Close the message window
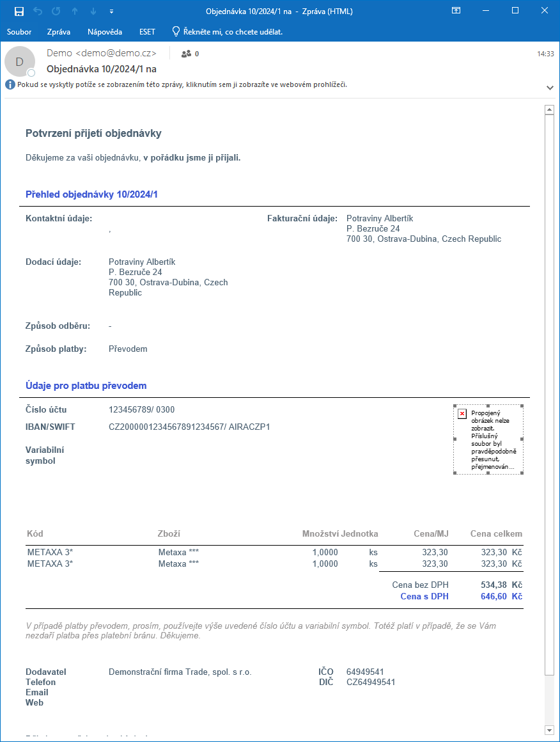Screen dimensions: 560x742 pyautogui.click(x=545, y=10)
